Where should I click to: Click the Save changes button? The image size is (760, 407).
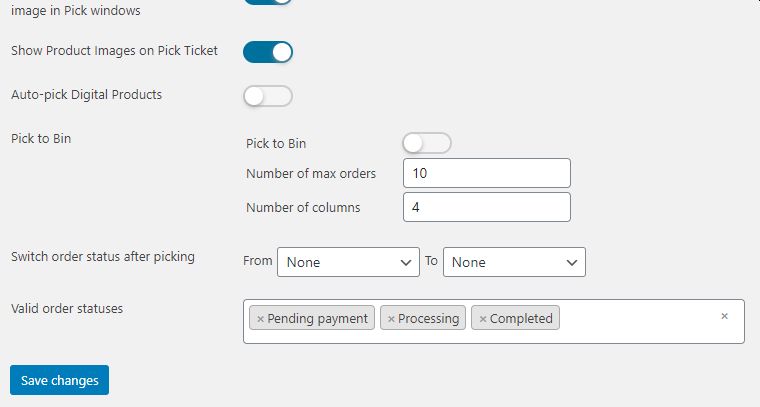(59, 380)
